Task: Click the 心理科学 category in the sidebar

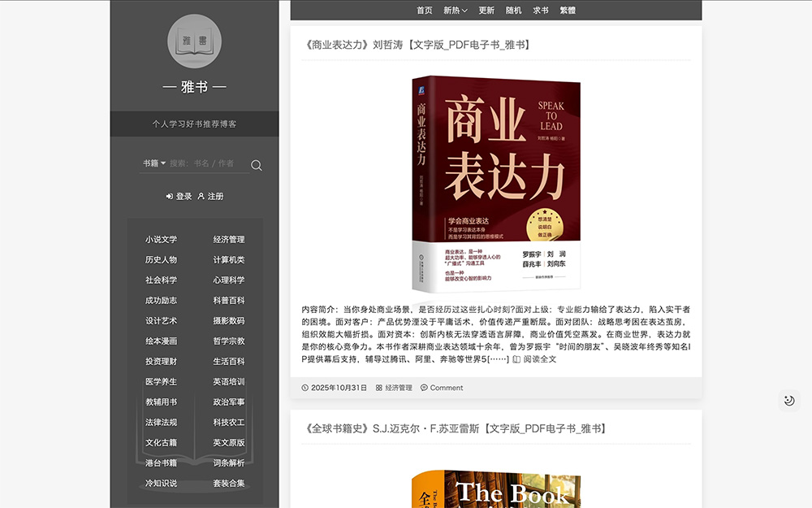Action: pos(230,280)
